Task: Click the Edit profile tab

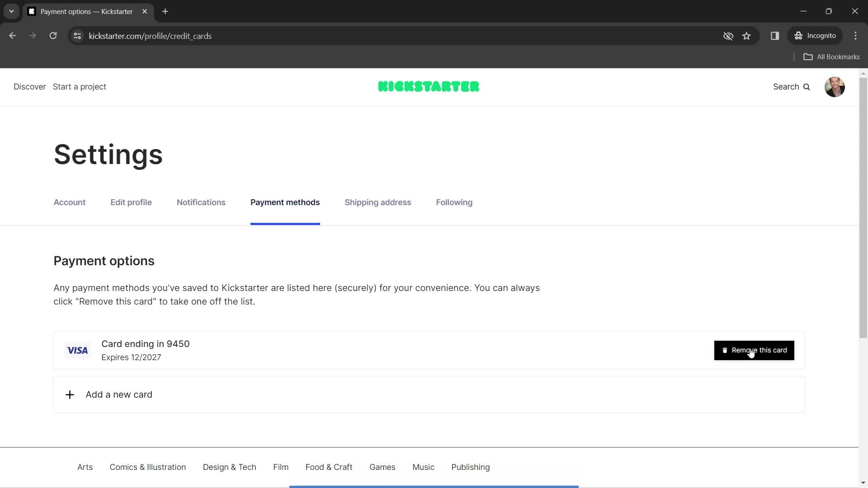Action: [x=131, y=202]
